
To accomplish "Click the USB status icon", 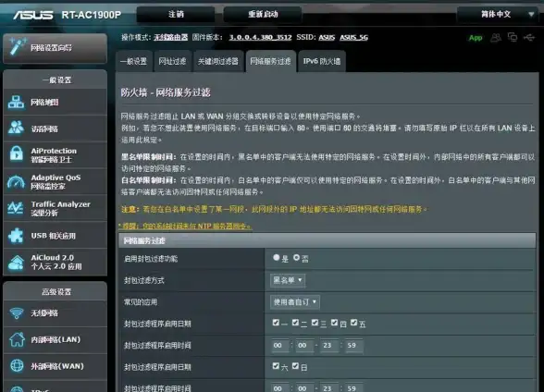I will click(529, 37).
